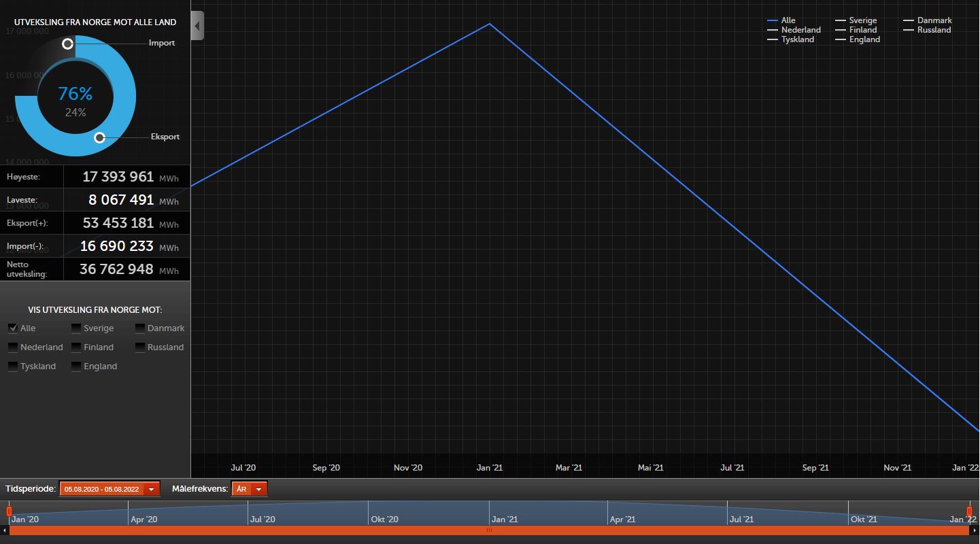This screenshot has width=980, height=544.
Task: Select the right range handle on timeline
Action: (x=969, y=511)
